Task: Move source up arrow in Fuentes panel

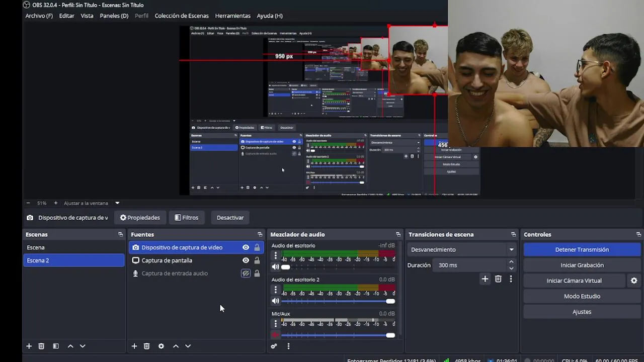Action: [176, 346]
